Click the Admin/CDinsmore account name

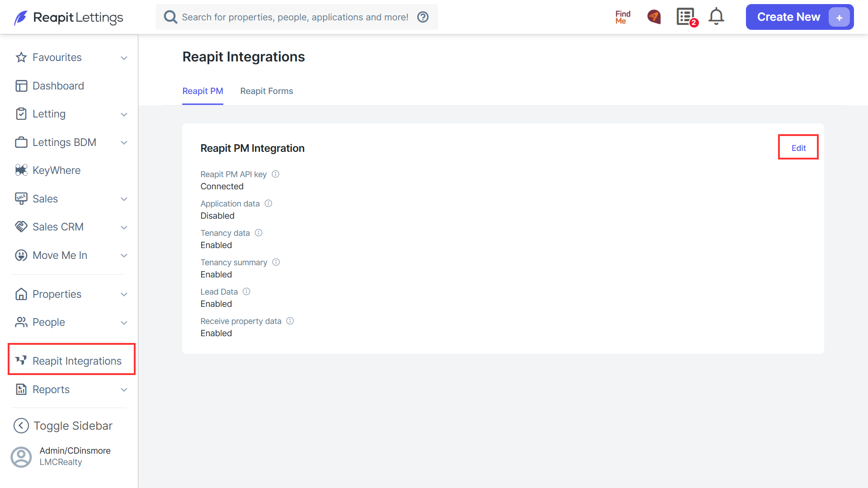pos(75,450)
